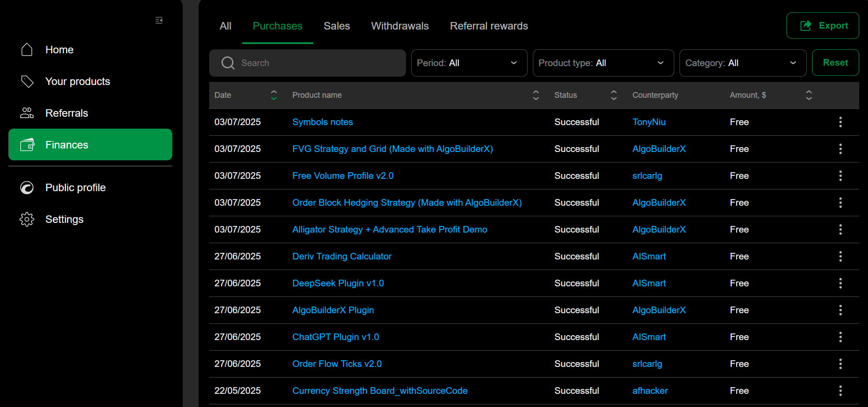The height and width of the screenshot is (407, 868).
Task: Switch to the Withdrawals tab
Action: click(x=399, y=26)
